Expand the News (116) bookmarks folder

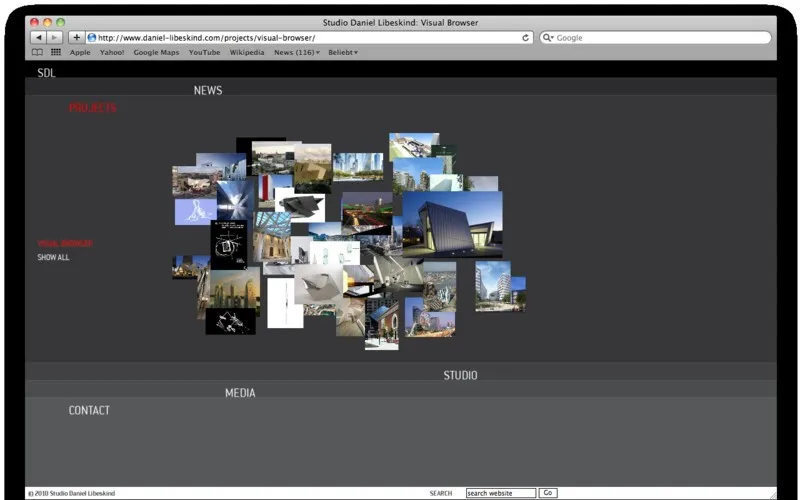(296, 52)
